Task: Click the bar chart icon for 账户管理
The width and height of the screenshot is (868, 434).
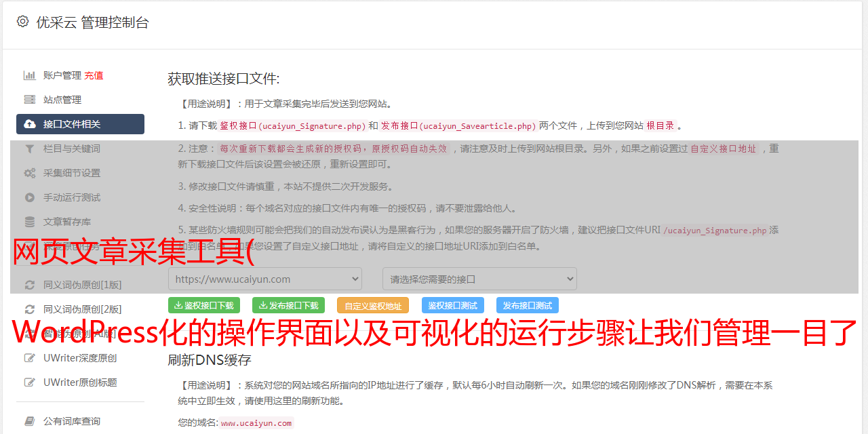Action: coord(30,75)
